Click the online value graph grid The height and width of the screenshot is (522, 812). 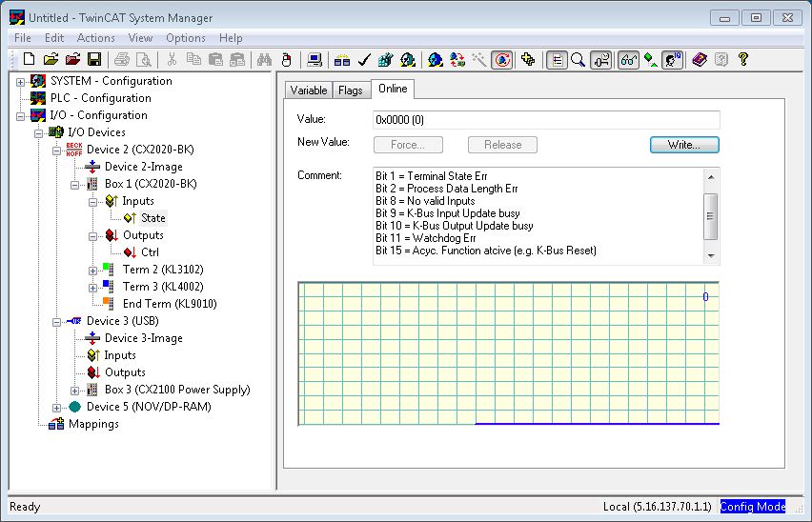tap(509, 353)
